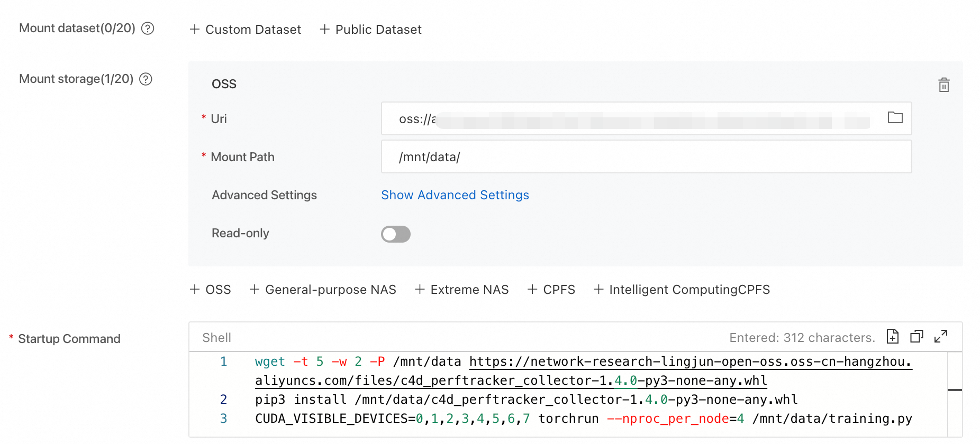The width and height of the screenshot is (980, 444).
Task: Add General-purpose NAS storage
Action: tap(323, 290)
